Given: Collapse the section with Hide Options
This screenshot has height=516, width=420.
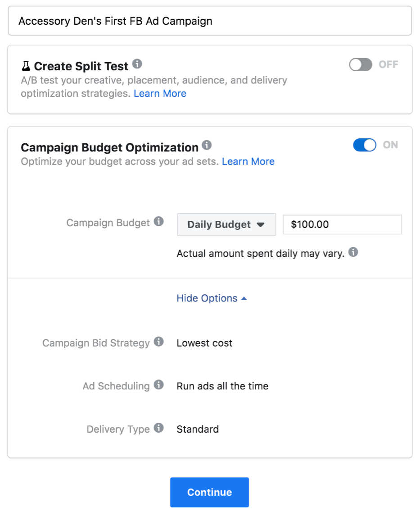Looking at the screenshot, I should [x=212, y=298].
